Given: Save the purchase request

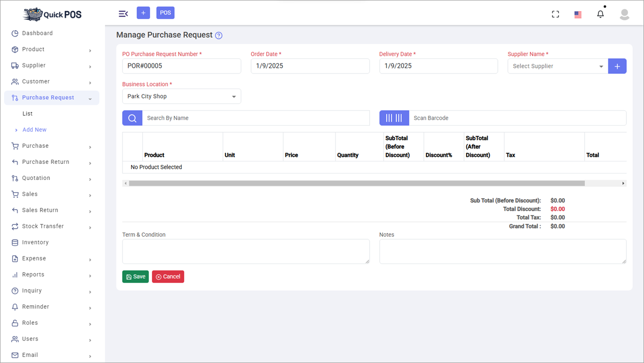Looking at the screenshot, I should [135, 276].
